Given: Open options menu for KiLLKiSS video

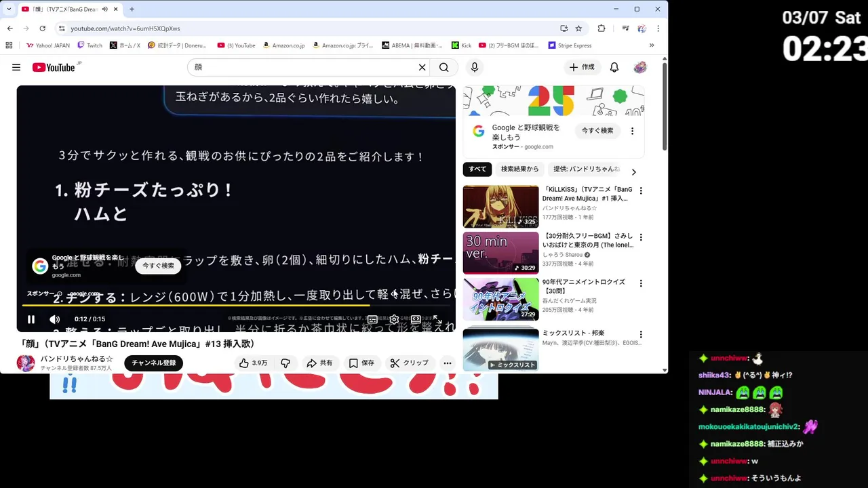Looking at the screenshot, I should click(641, 191).
